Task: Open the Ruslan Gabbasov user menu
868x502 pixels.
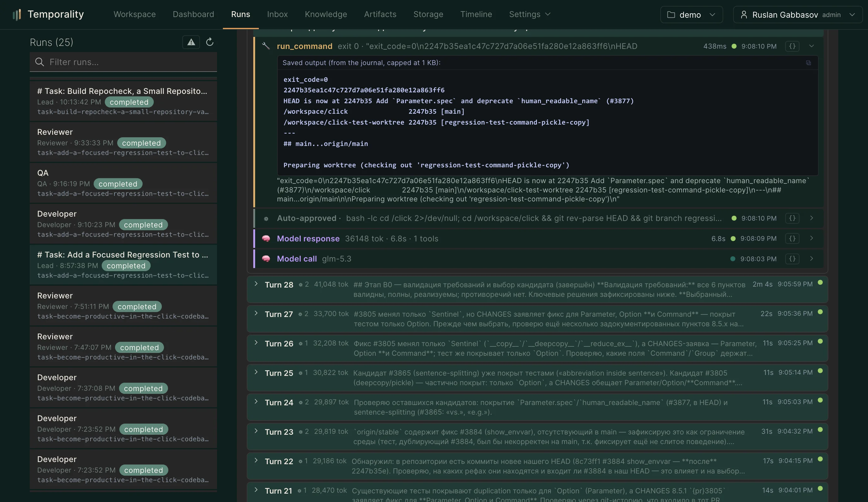Action: (x=798, y=15)
